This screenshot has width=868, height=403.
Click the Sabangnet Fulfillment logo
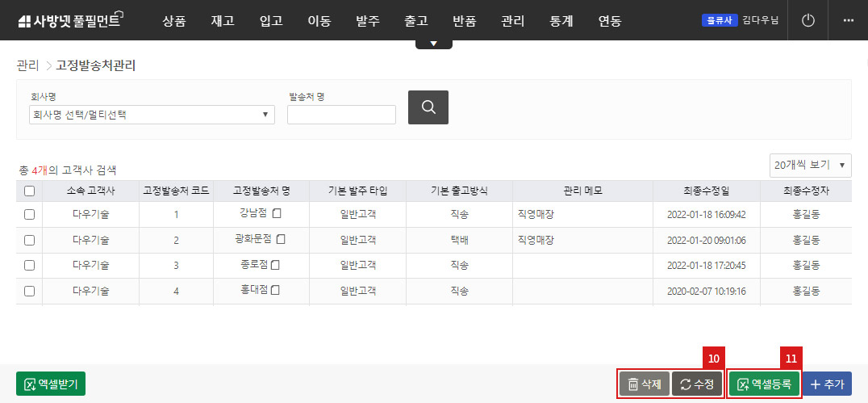[70, 20]
